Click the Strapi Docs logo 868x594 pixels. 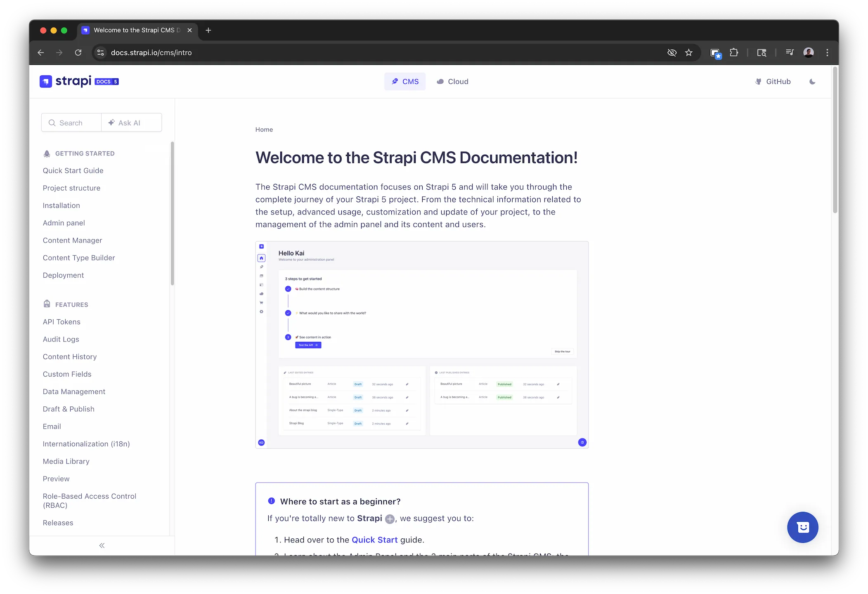78,81
